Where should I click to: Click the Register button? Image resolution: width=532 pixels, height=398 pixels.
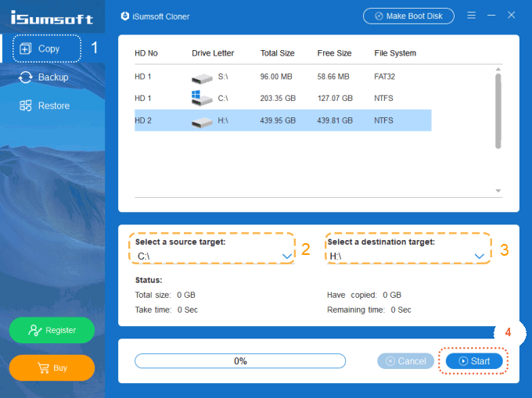click(52, 330)
